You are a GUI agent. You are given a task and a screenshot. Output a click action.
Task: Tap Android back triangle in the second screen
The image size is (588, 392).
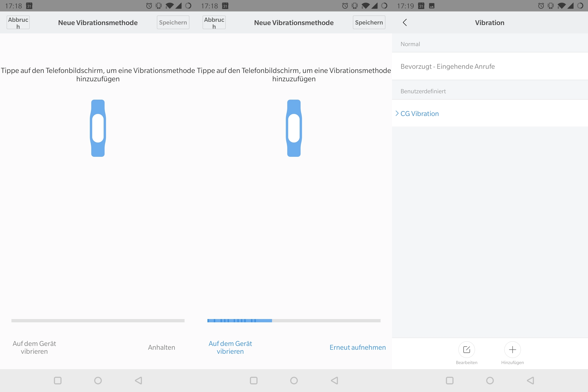coord(334,381)
